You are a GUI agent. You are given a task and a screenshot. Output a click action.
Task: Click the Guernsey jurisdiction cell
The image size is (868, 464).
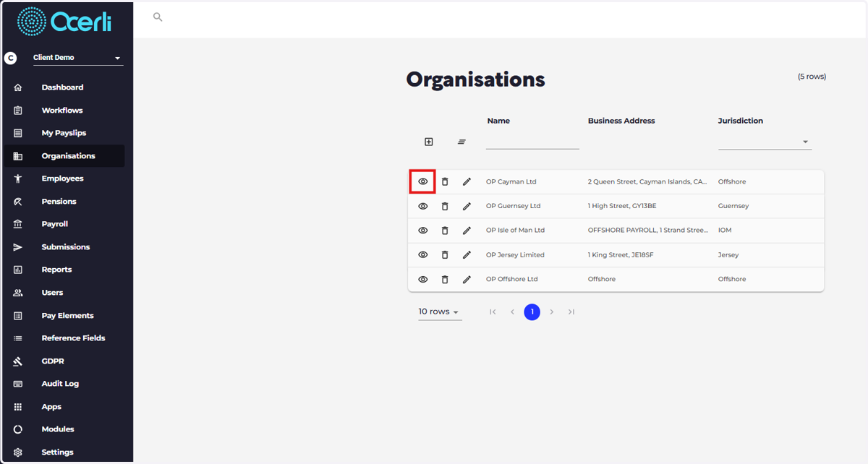733,206
